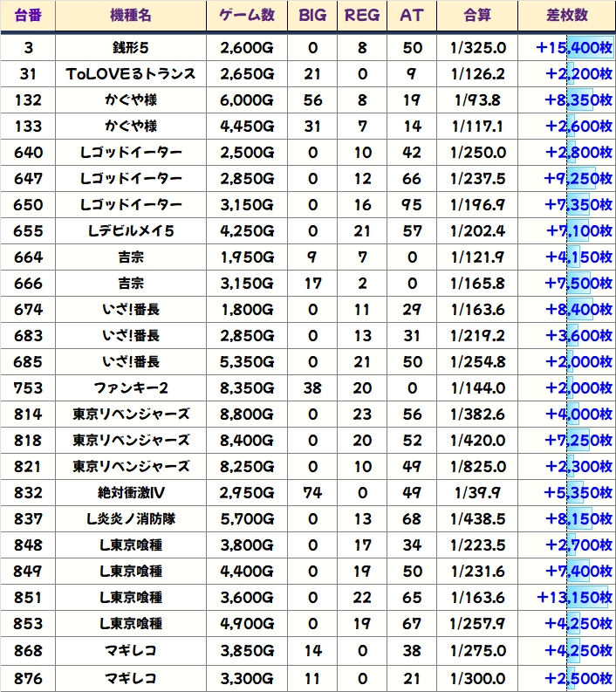Click the Lデビルメイ5 machine name

[x=131, y=231]
